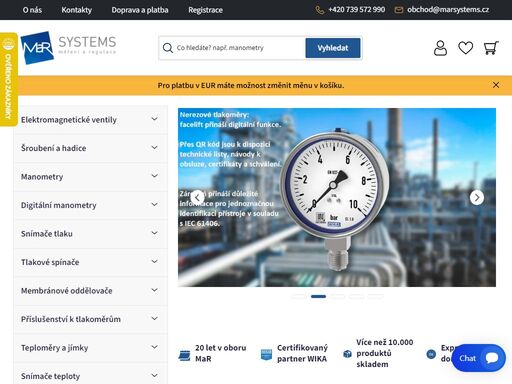The image size is (512, 384).
Task: Select the active blue carousel indicator
Action: 318,296
